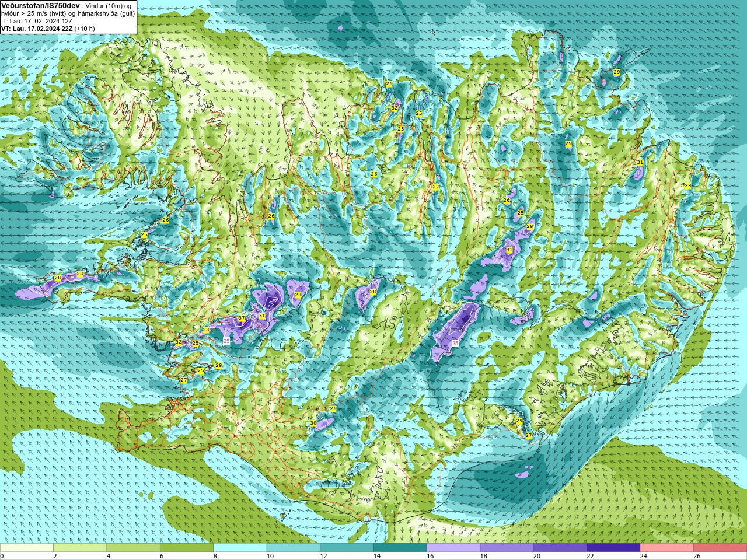Click the yellow gust label reading 37
Image resolution: width=747 pixels, height=560 pixels.
click(x=242, y=318)
